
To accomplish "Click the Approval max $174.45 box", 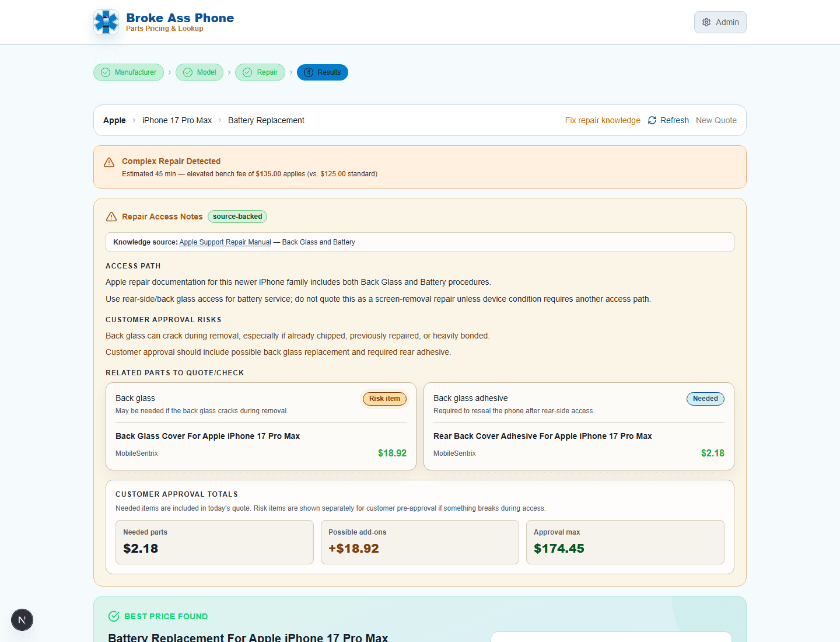I will point(625,542).
